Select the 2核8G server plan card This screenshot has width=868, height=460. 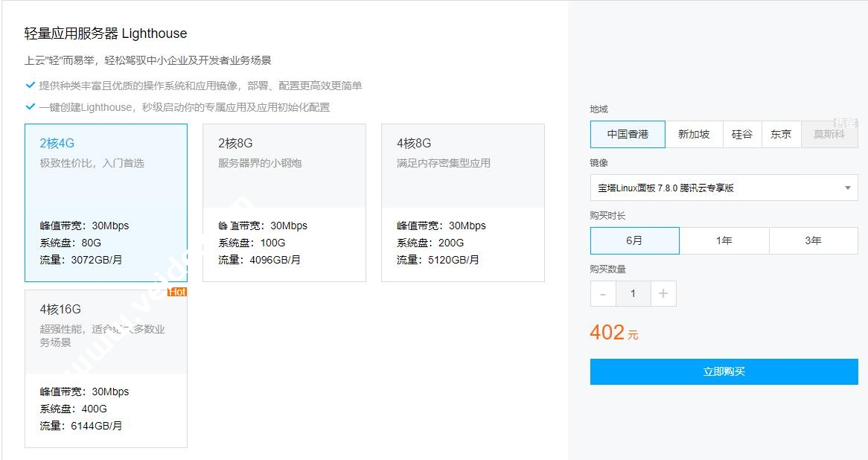click(284, 202)
